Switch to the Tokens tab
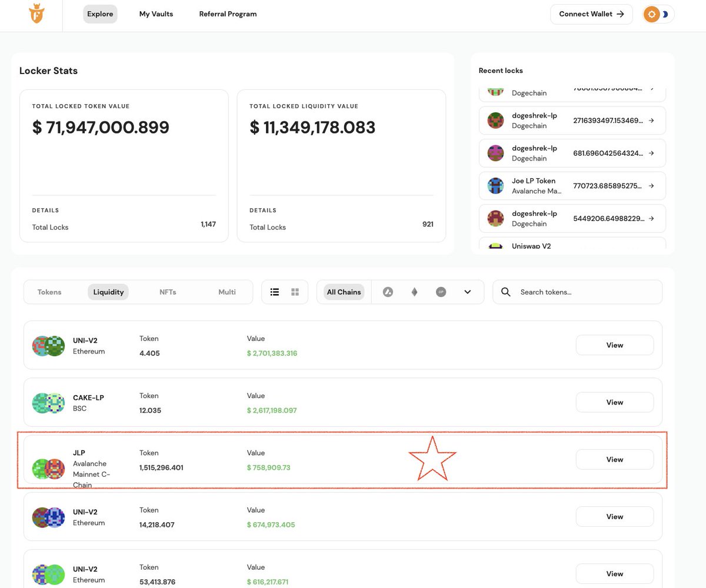 [x=49, y=292]
